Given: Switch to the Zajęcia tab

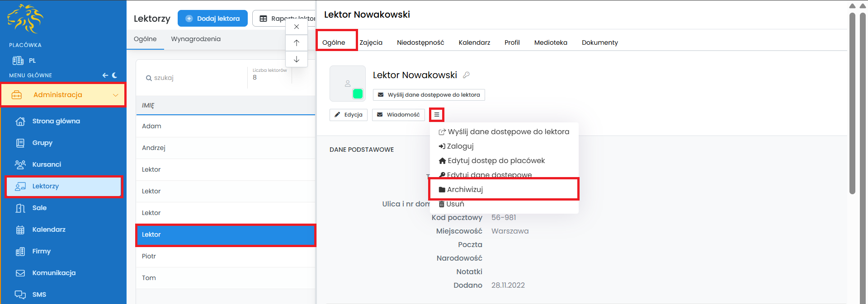Looking at the screenshot, I should (371, 42).
